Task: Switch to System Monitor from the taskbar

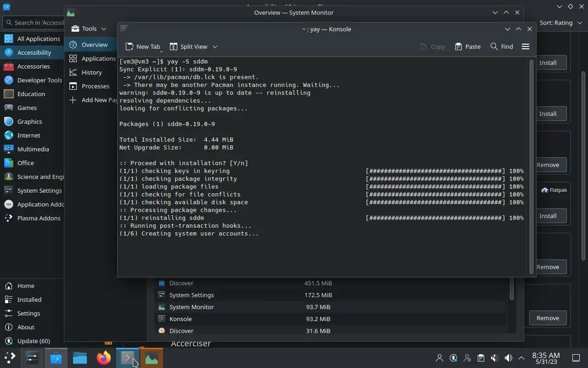Action: tap(151, 357)
